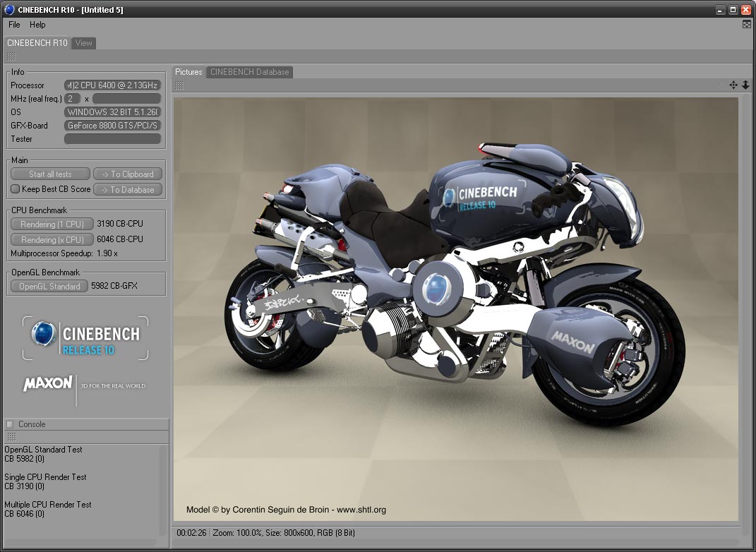This screenshot has width=756, height=552.
Task: Click the Multiprocessor Speedup 1.90 x text
Action: 64,253
